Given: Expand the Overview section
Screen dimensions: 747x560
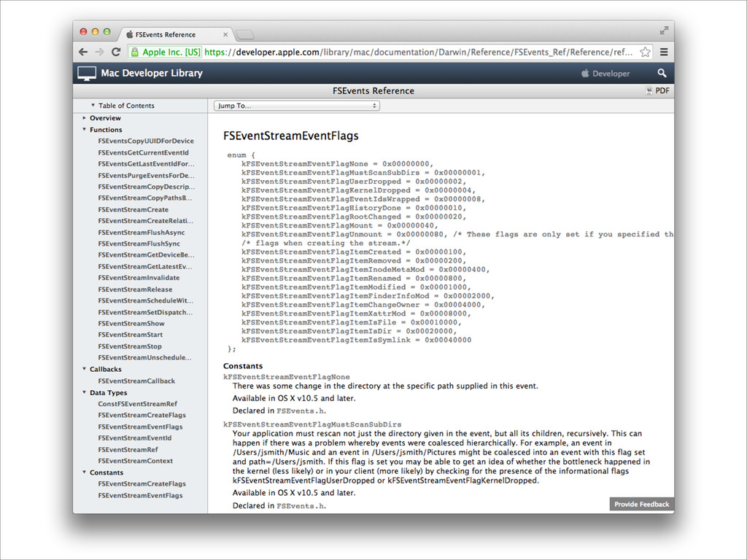Looking at the screenshot, I should (85, 117).
